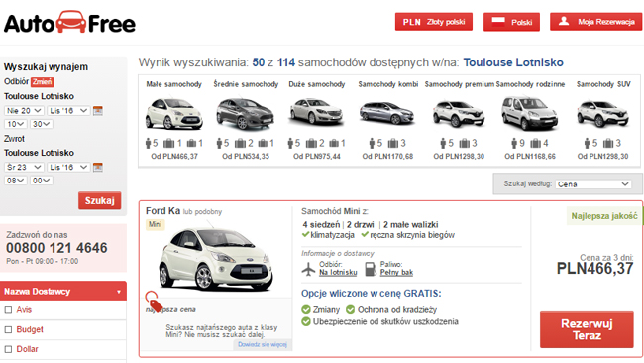Click the checkmark beside ręczna skrzynia biegów
The width and height of the screenshot is (644, 363).
pos(365,235)
